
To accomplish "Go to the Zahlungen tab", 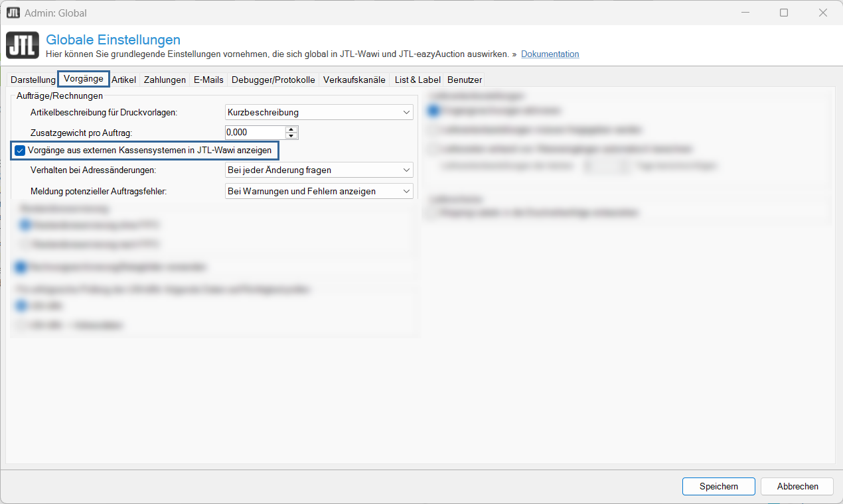I will [x=165, y=80].
